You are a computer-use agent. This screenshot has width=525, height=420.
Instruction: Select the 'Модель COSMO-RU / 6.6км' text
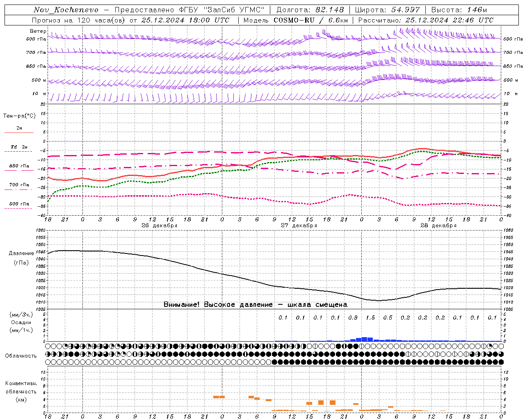click(296, 20)
